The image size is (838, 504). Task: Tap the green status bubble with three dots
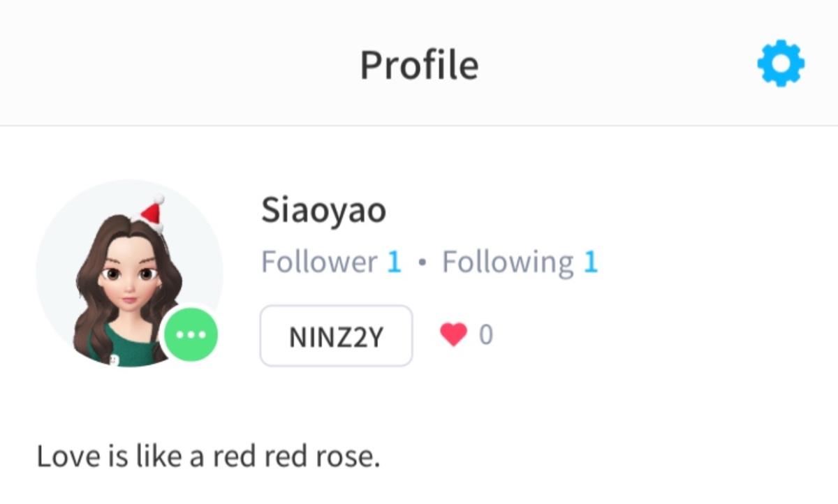189,336
